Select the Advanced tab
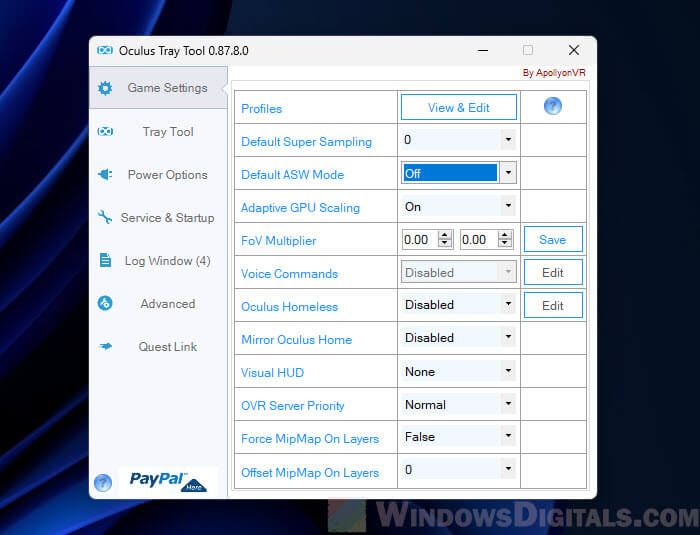 (x=158, y=304)
